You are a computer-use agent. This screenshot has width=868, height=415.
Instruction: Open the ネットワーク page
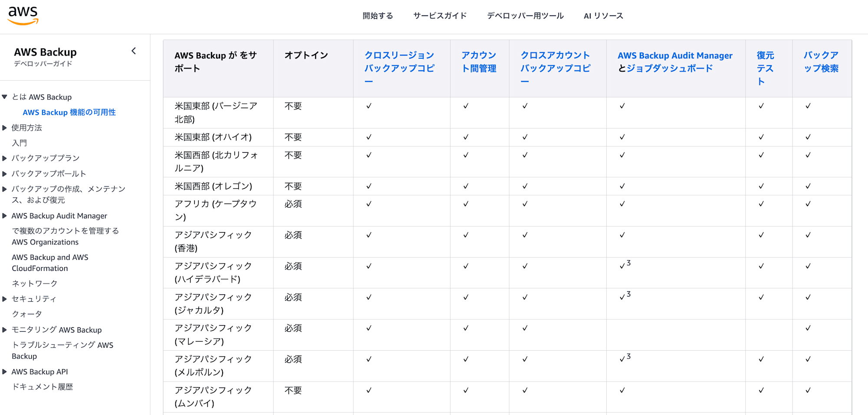[x=34, y=283]
